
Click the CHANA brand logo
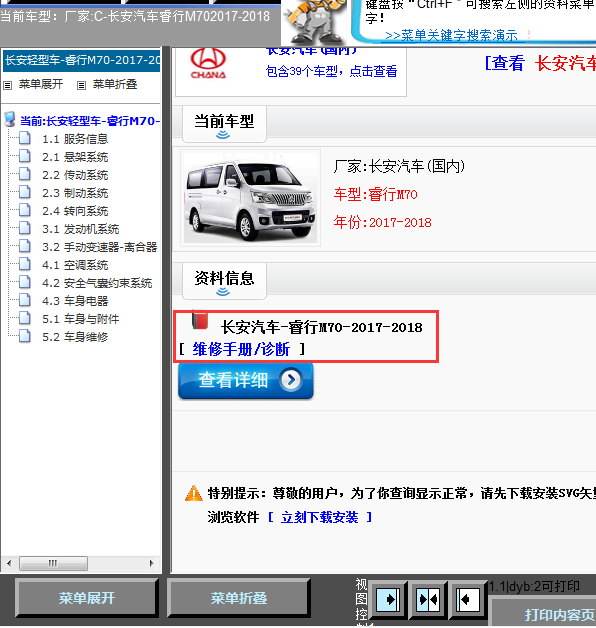tap(208, 64)
